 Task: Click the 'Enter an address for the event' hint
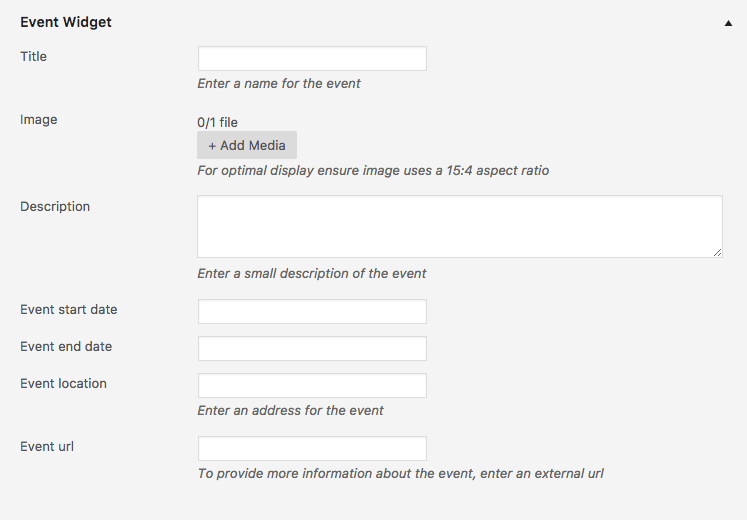click(290, 410)
